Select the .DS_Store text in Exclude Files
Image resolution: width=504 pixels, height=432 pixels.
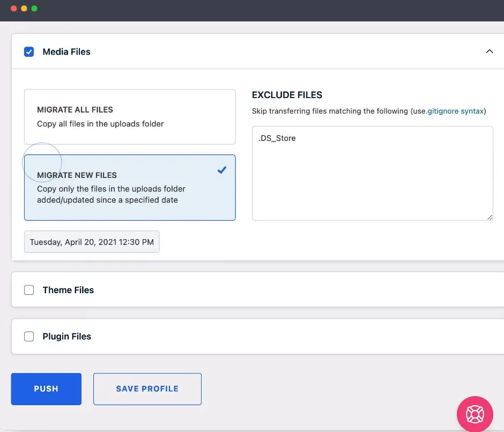(x=277, y=138)
